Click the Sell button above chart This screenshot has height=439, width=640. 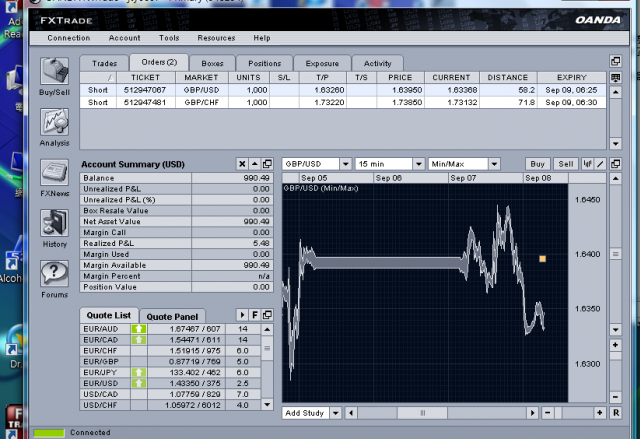tap(566, 164)
